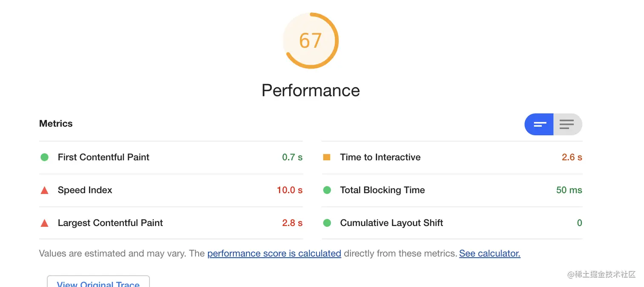Expand the First Contentful Paint metric row
The image size is (644, 287).
pos(171,157)
